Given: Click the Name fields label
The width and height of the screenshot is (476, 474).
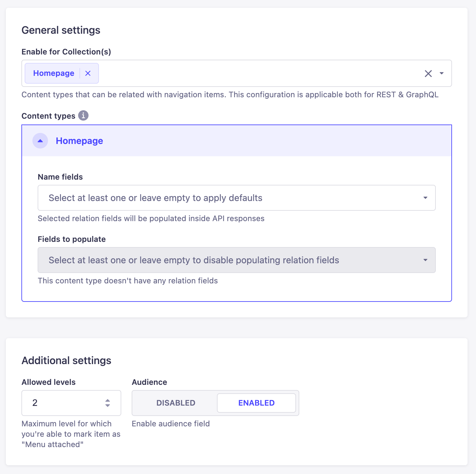Looking at the screenshot, I should [x=60, y=177].
